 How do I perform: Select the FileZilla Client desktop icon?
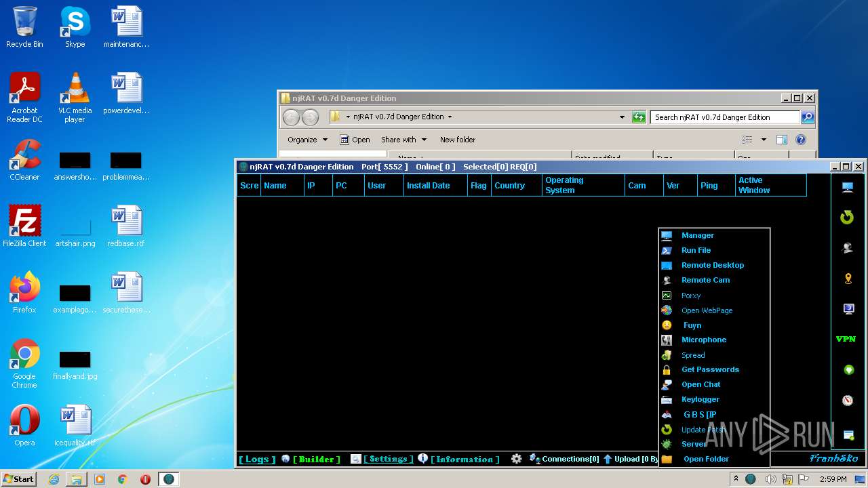click(x=24, y=226)
